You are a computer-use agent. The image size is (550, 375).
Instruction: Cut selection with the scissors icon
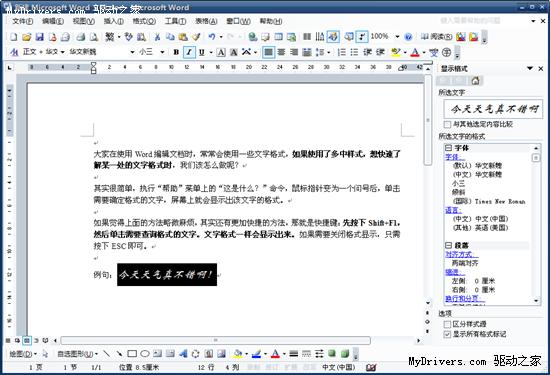(x=157, y=36)
